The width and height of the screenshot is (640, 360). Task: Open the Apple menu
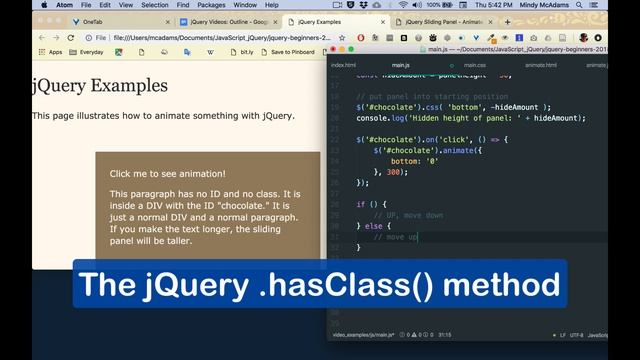pyautogui.click(x=44, y=5)
